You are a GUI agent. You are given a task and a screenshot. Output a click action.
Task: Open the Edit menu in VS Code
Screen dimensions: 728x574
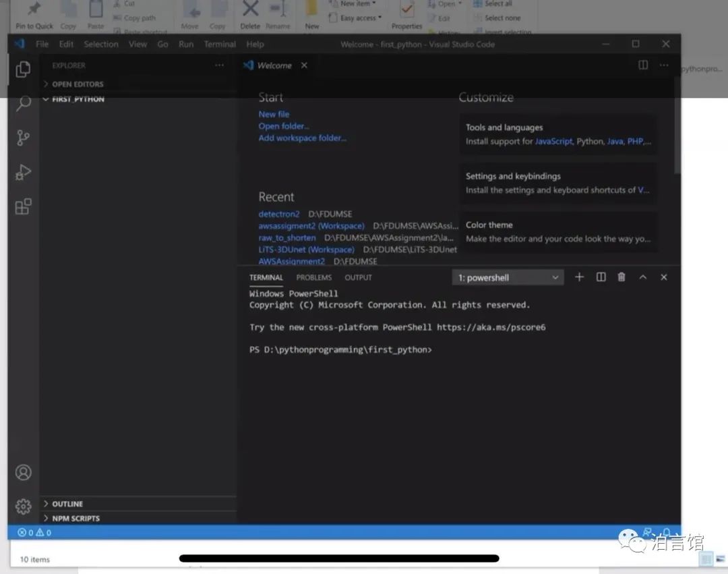pos(66,44)
